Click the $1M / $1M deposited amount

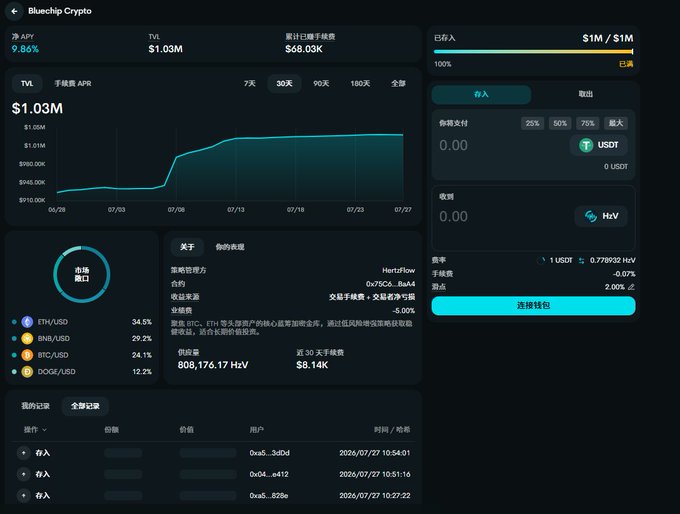608,38
